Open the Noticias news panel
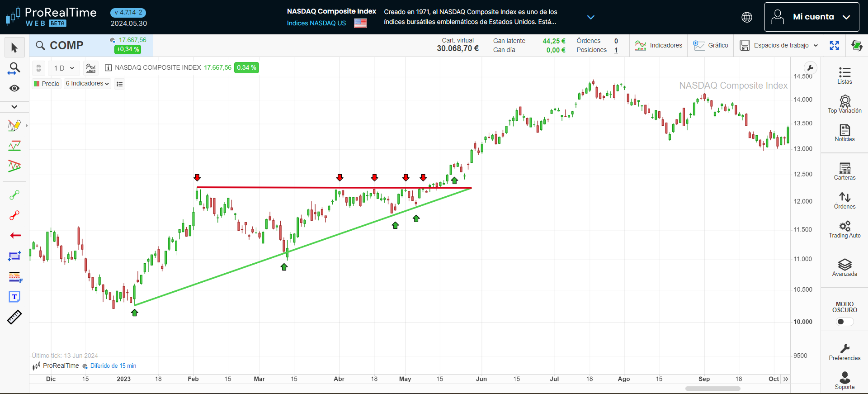868x394 pixels. click(844, 133)
